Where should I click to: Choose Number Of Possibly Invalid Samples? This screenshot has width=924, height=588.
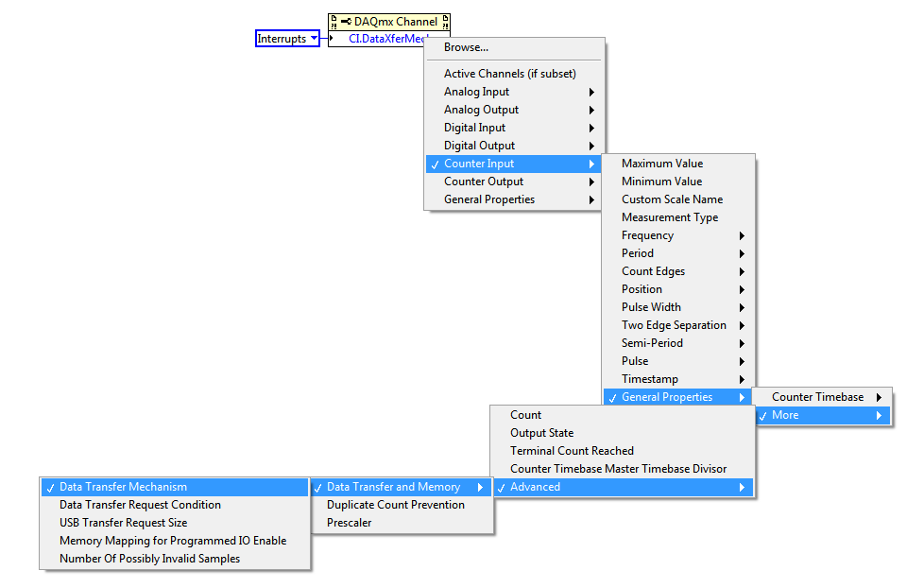tap(175, 559)
